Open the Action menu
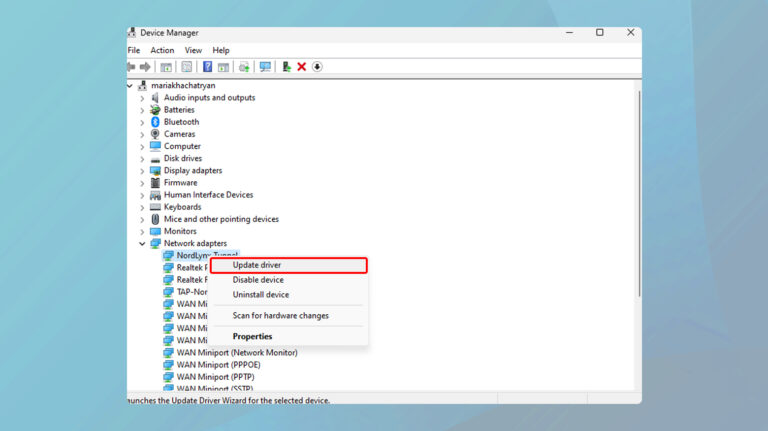The width and height of the screenshot is (768, 431). (x=162, y=50)
